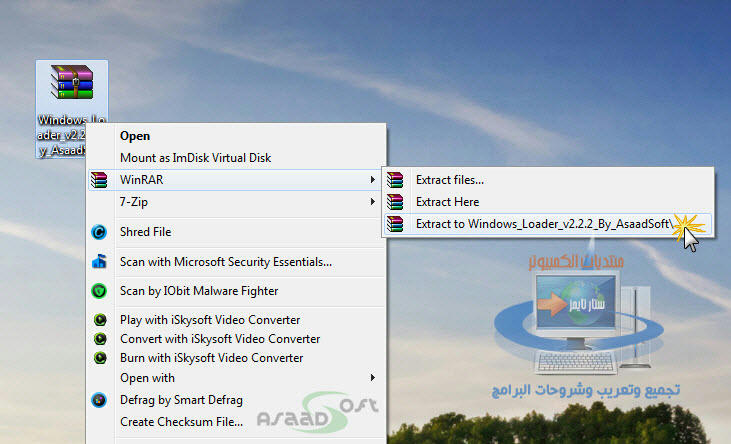The height and width of the screenshot is (444, 731).
Task: Choose Open from the context menu
Action: point(135,136)
